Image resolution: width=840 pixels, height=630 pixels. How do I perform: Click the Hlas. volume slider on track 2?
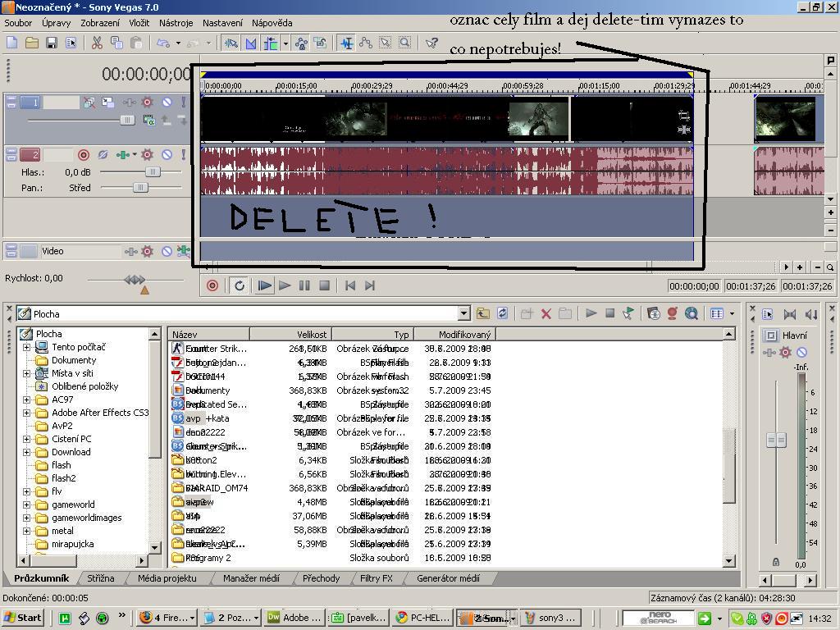pyautogui.click(x=153, y=172)
